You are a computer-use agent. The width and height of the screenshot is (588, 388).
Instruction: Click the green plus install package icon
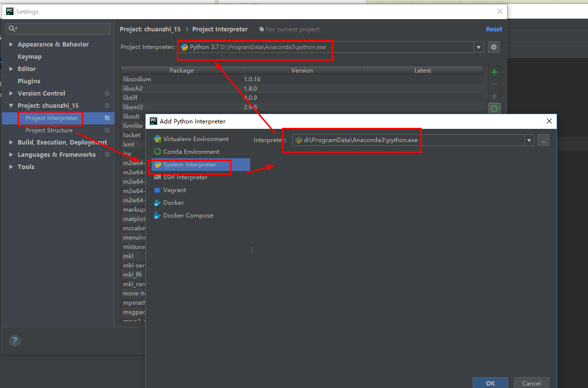494,72
